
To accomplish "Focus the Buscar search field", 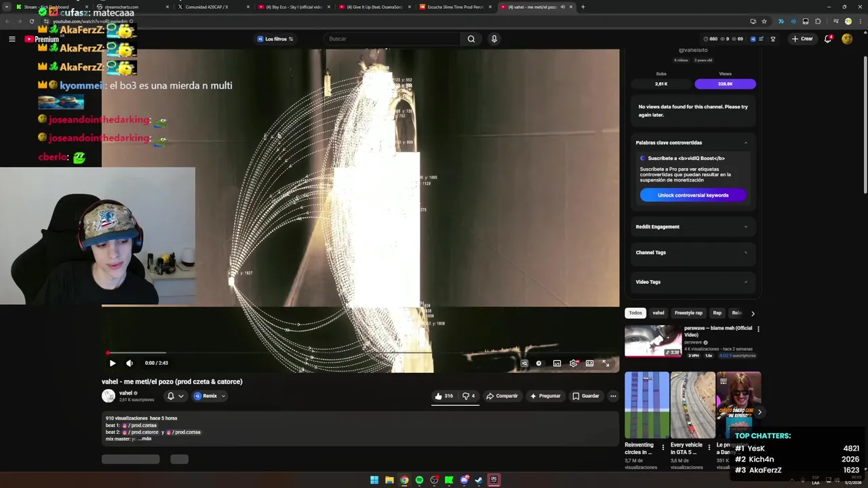I will [393, 39].
